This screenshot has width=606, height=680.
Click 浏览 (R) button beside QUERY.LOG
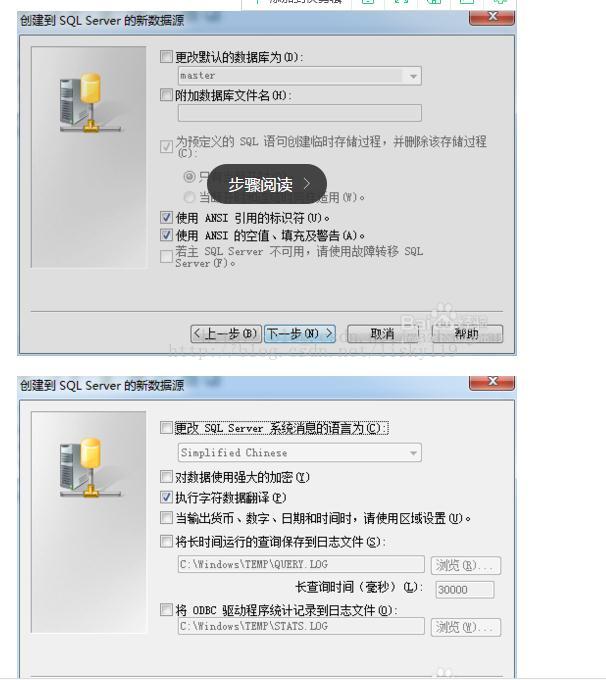(x=466, y=566)
